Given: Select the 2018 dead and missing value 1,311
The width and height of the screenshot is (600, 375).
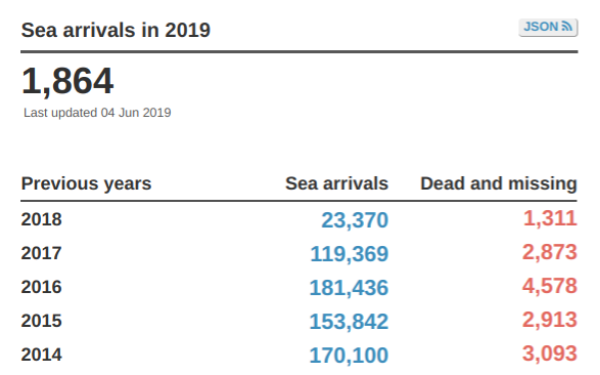Looking at the screenshot, I should (550, 219).
